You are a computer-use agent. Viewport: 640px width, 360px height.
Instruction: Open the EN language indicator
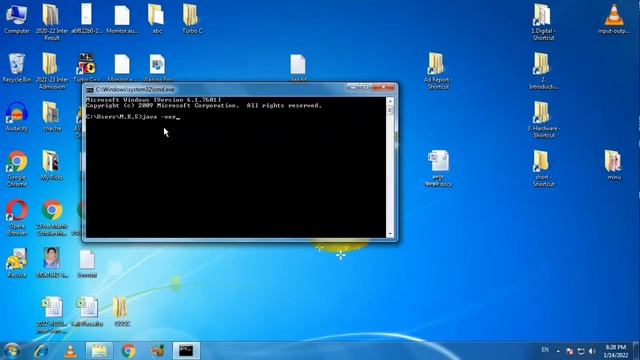[x=545, y=350]
